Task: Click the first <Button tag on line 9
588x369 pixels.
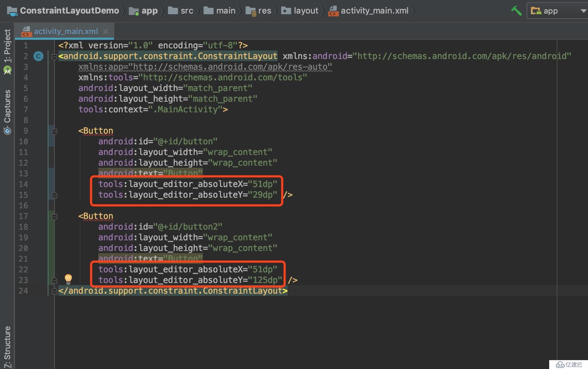Action: 96,131
